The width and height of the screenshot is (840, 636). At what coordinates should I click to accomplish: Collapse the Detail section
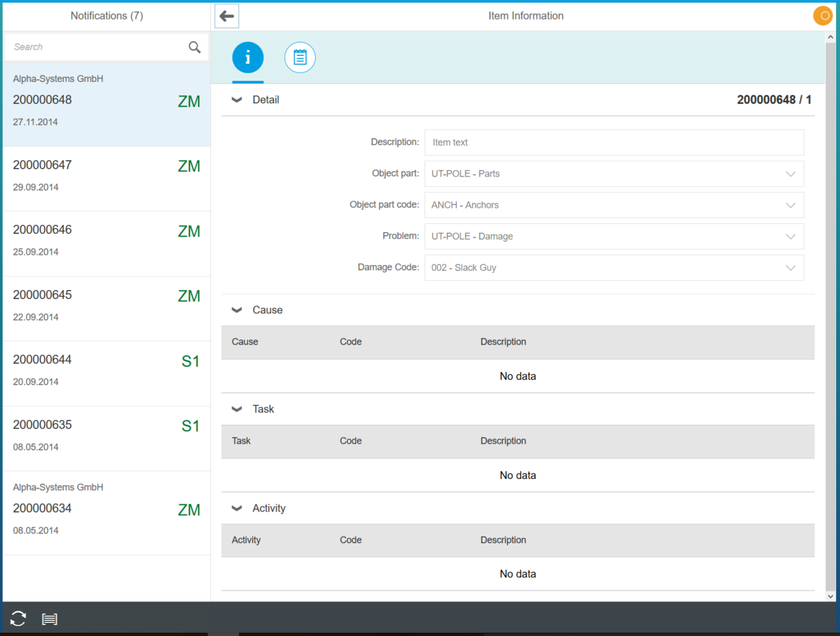point(236,99)
